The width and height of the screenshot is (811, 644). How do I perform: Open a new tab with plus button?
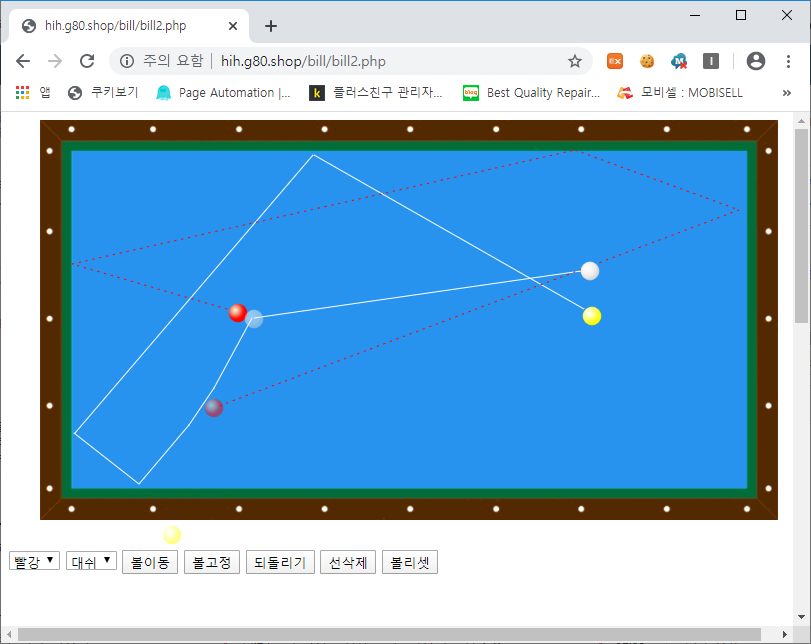271,26
